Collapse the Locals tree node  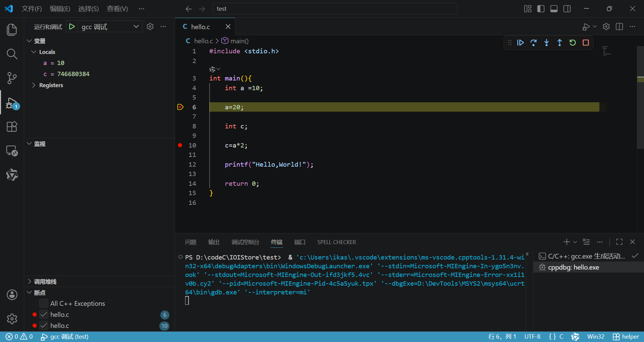point(34,52)
